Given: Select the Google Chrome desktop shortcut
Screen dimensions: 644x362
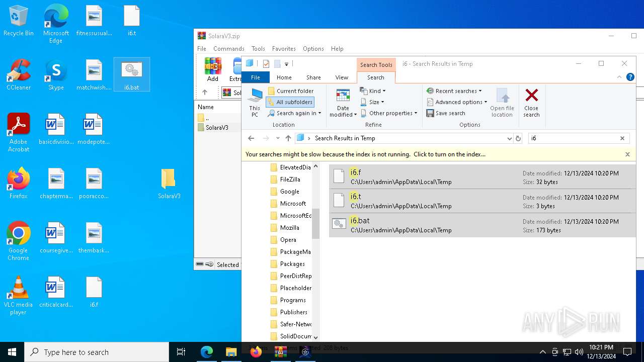Looking at the screenshot, I should (x=19, y=241).
